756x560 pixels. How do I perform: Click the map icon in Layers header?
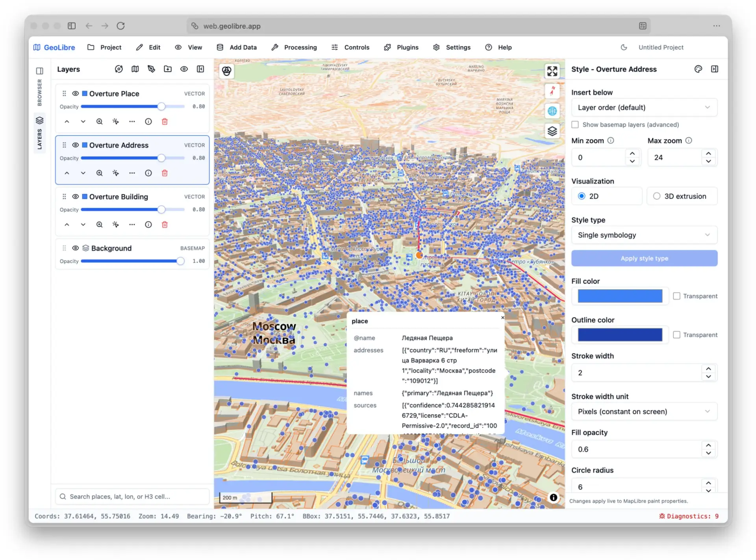point(135,69)
